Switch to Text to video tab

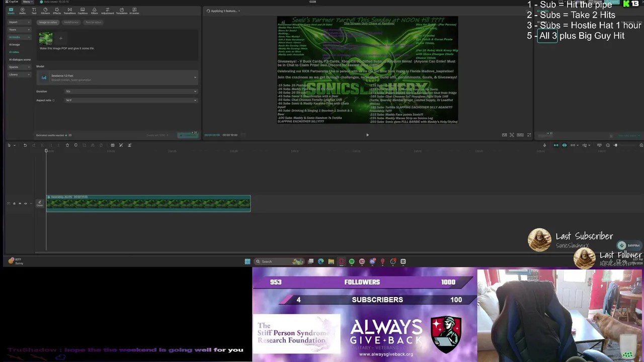[93, 22]
